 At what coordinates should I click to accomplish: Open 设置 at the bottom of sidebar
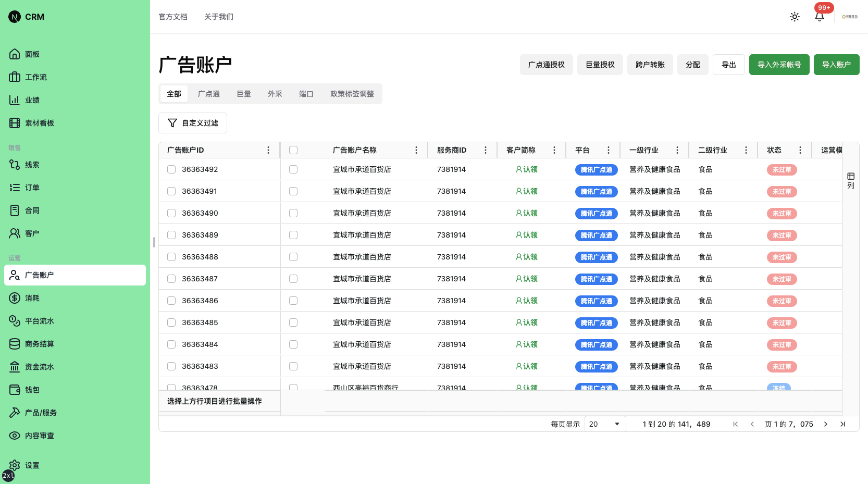32,465
